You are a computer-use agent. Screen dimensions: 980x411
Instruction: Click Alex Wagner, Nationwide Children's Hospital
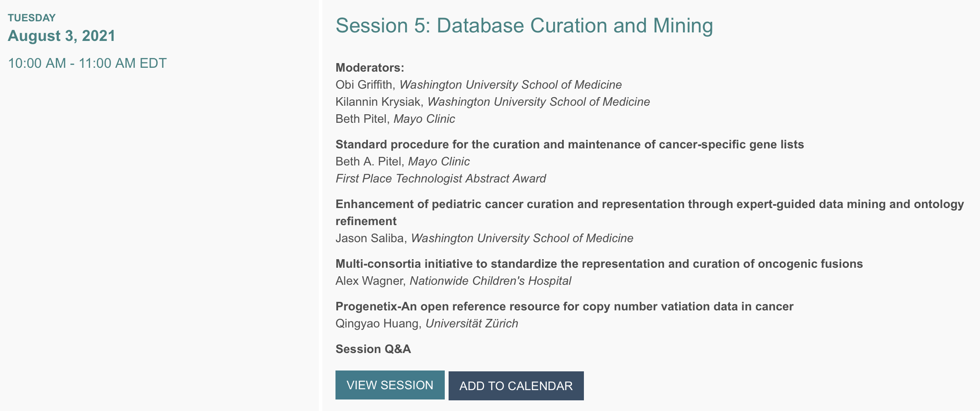[453, 281]
